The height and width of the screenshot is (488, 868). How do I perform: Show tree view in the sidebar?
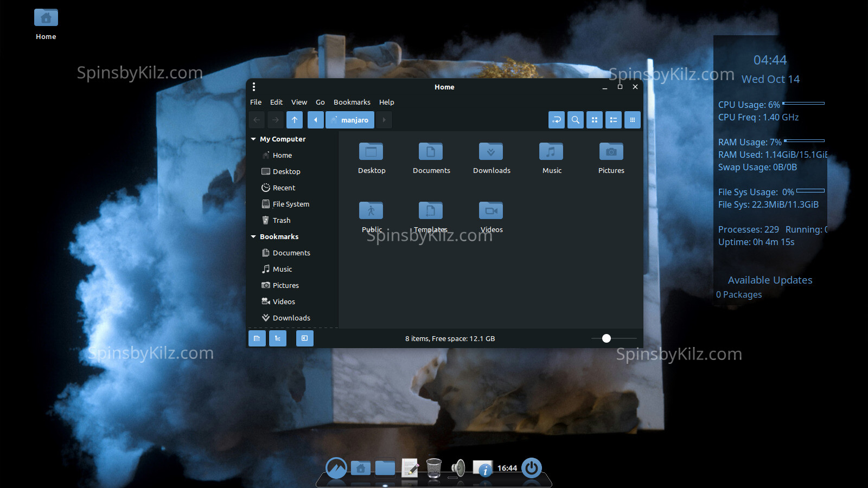click(278, 338)
